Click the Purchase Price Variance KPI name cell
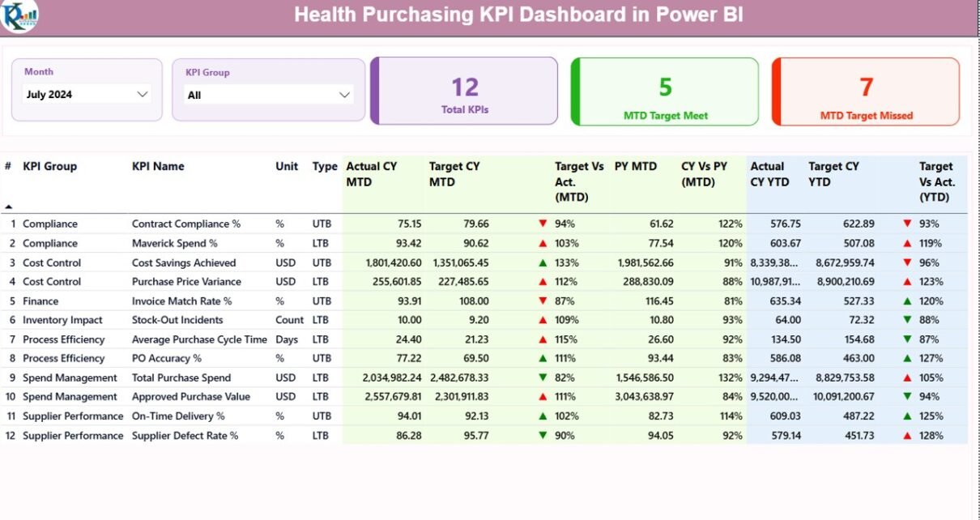 (186, 282)
